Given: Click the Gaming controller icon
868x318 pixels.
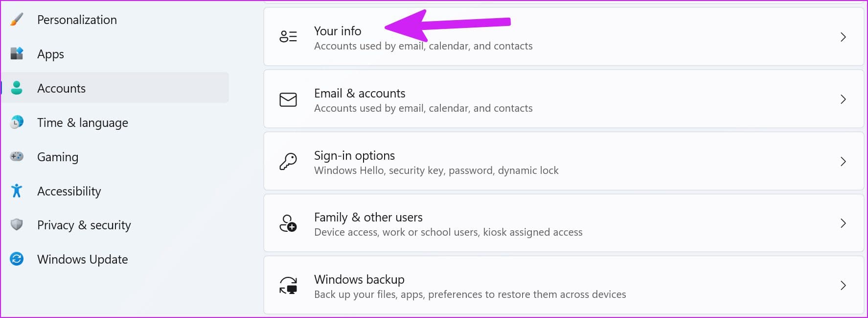Looking at the screenshot, I should (x=17, y=156).
